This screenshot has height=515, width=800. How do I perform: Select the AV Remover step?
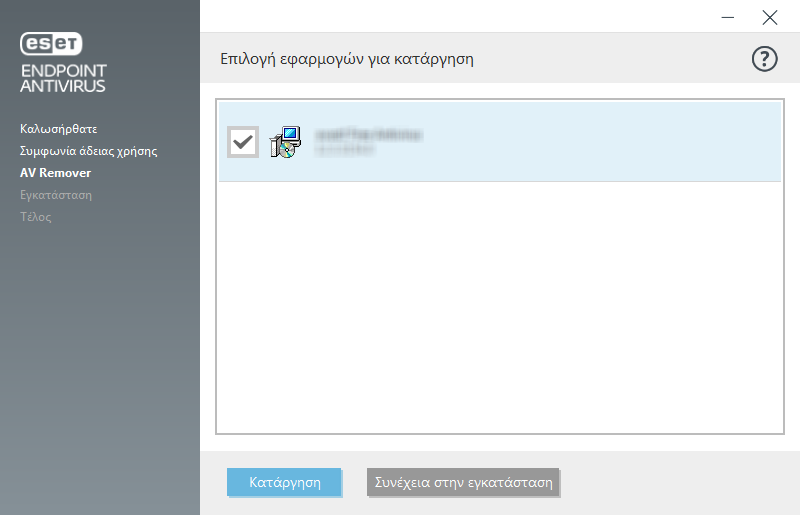[56, 173]
